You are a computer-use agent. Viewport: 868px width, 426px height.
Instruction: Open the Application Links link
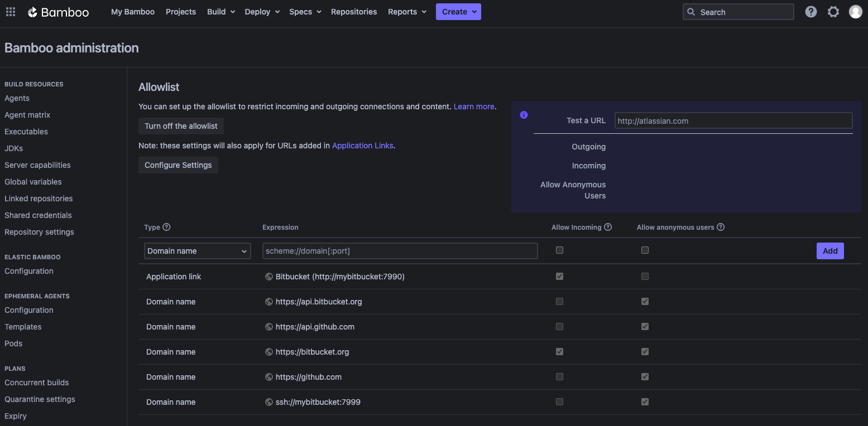(363, 146)
